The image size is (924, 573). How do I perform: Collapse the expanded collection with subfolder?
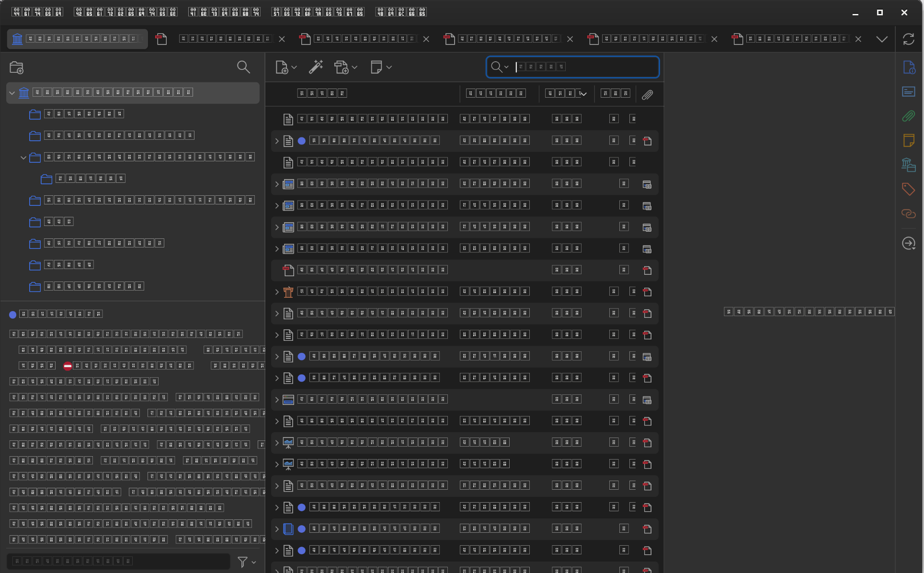[x=23, y=157]
